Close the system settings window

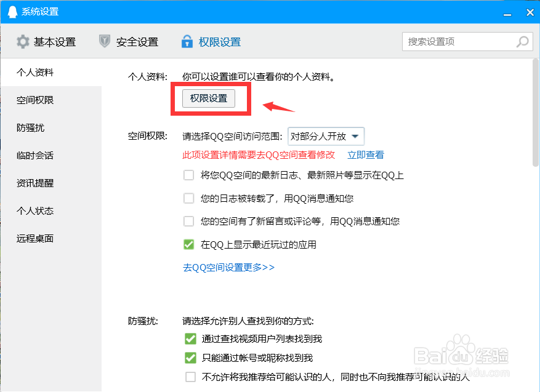(530, 12)
